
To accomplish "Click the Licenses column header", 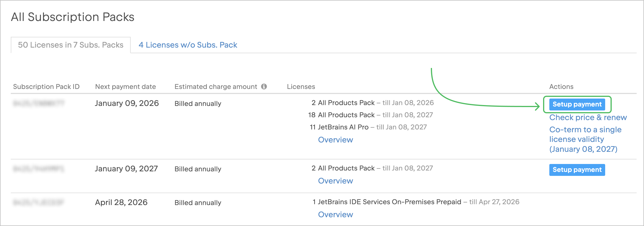I will [301, 87].
